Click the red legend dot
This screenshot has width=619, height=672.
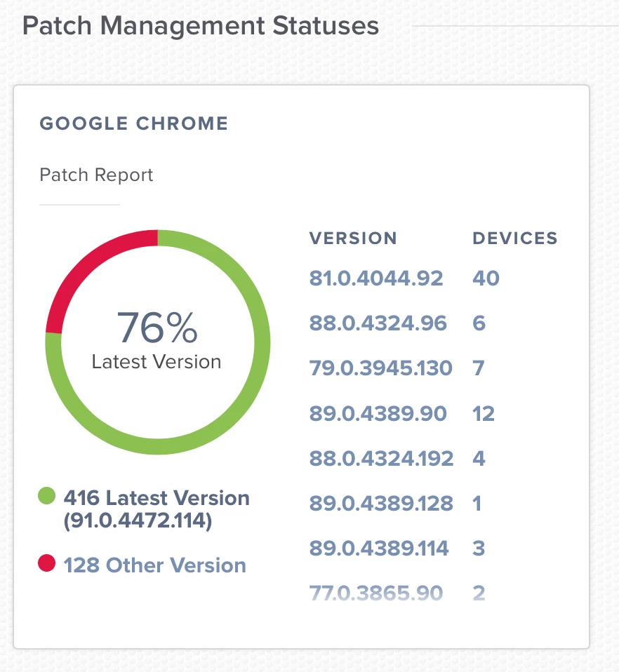pos(47,563)
